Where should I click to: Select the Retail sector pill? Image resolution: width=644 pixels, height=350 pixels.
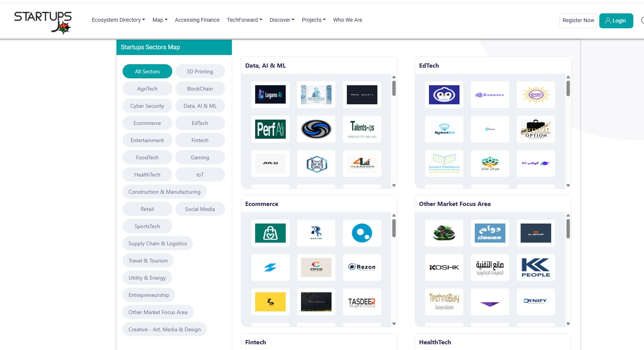(x=147, y=209)
